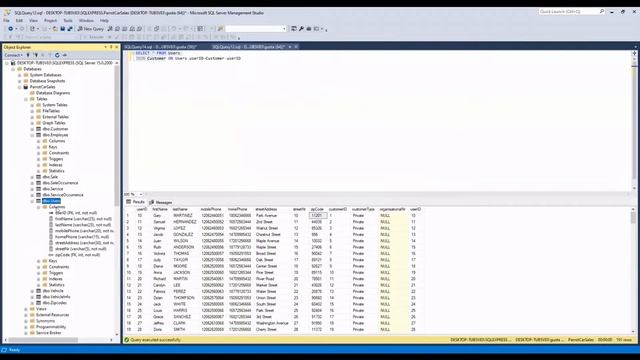This screenshot has width=640, height=360.
Task: Collapse the dbo.Users table node
Action: (32, 201)
